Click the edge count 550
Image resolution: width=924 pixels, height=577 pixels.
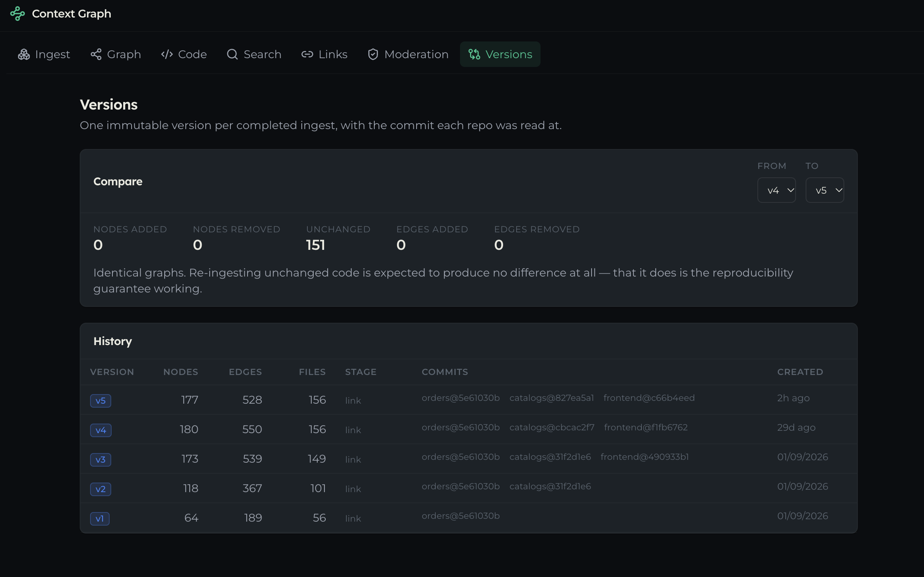point(252,429)
